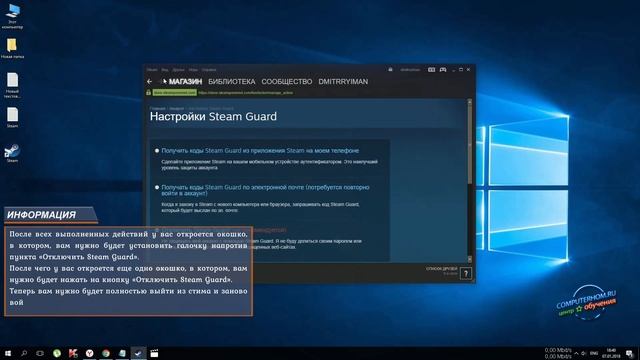Go back with the Steam back arrow
This screenshot has width=640, height=360.
pos(150,82)
